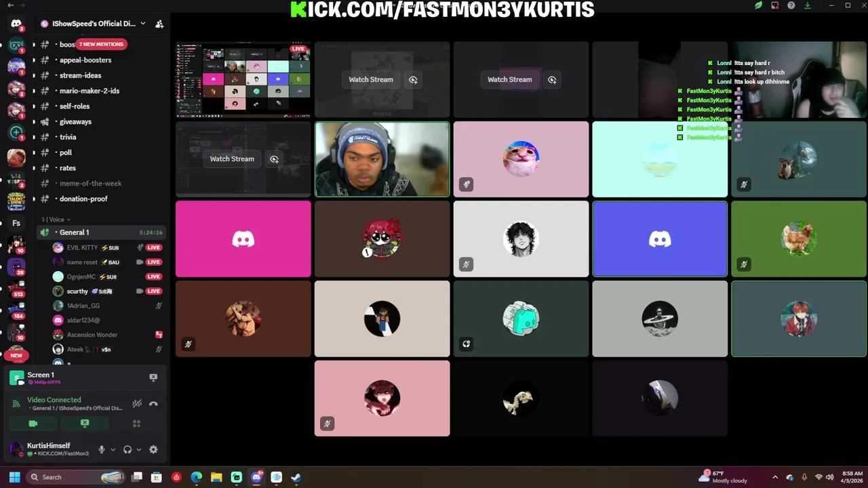Click Ascension Wonder in voice member list
This screenshot has height=488, width=868.
[x=107, y=335]
